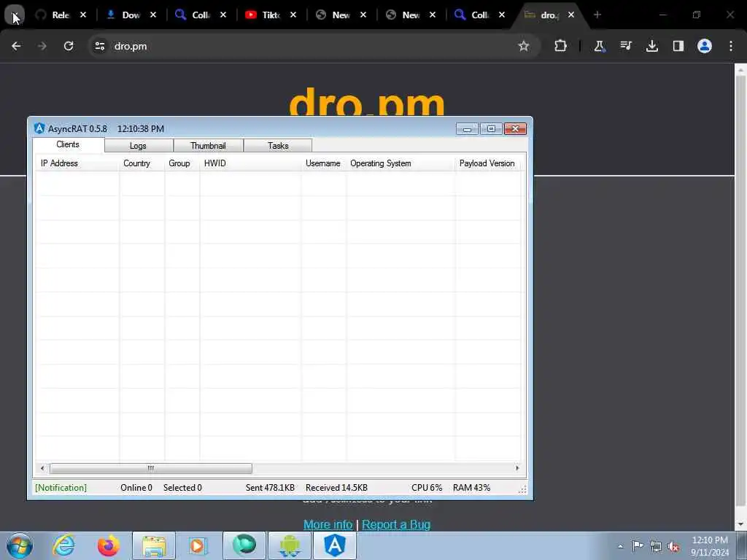Click the left scroll arrow of client list
747x560 pixels.
point(42,468)
